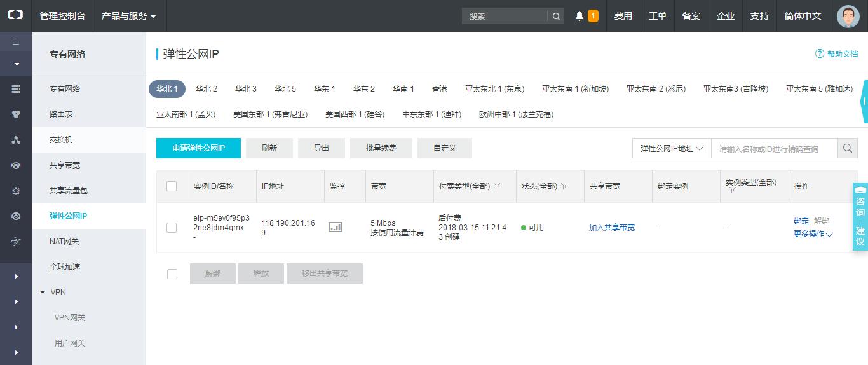Click the help document question icon
Viewport: 868px width, 365px height.
(x=820, y=54)
